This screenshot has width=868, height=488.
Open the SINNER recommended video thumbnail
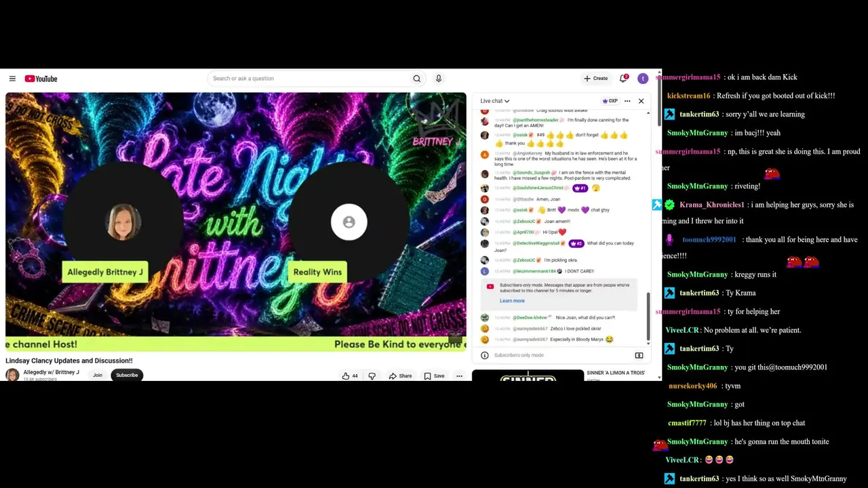[x=528, y=375]
